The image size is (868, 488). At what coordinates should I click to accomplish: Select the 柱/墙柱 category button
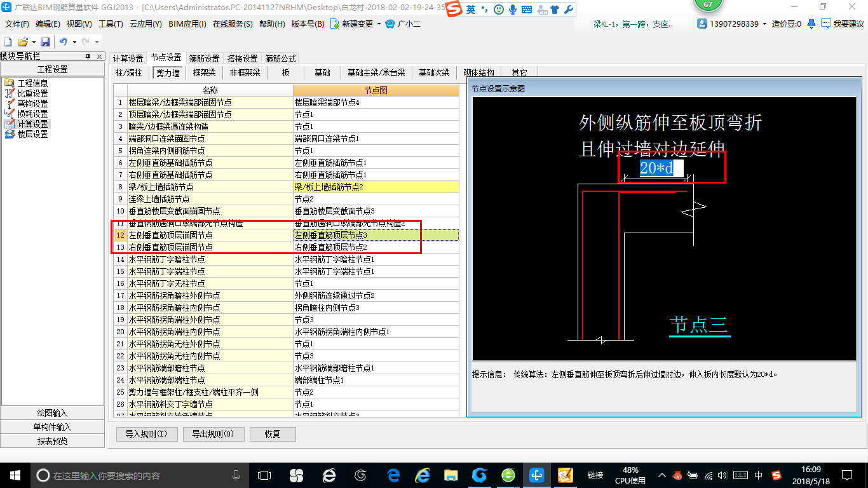pyautogui.click(x=129, y=72)
